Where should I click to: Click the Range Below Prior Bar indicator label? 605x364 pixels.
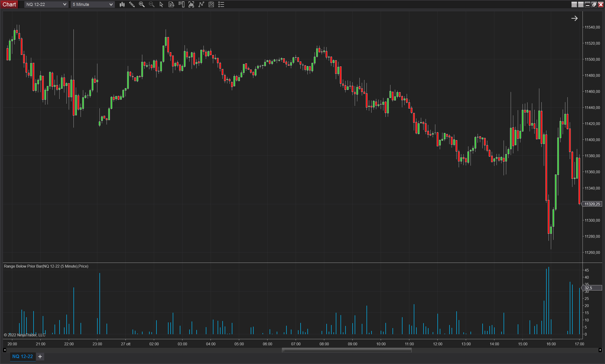(x=46, y=266)
